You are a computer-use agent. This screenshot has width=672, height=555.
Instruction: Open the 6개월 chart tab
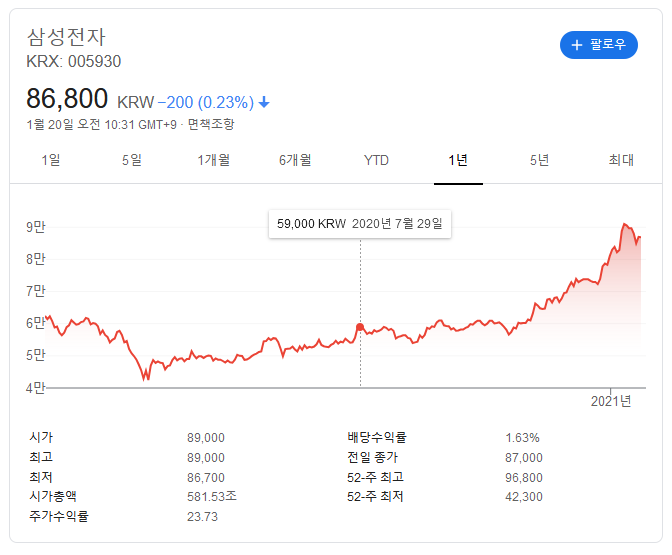(x=295, y=160)
